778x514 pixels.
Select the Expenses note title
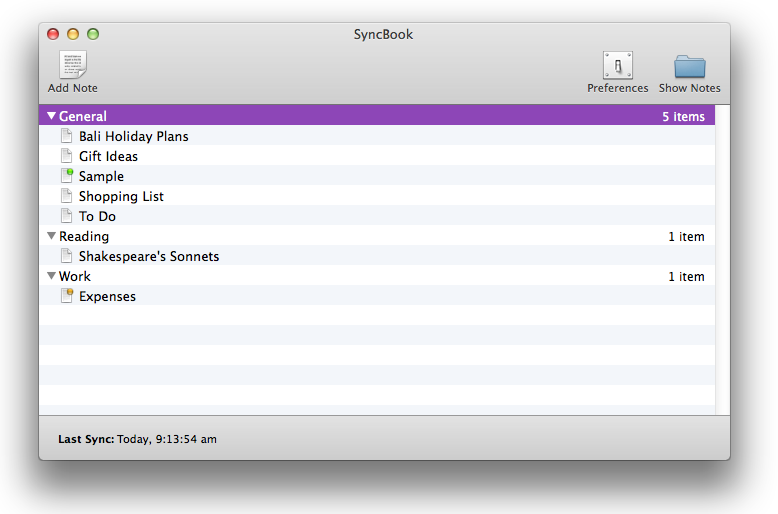[x=107, y=296]
